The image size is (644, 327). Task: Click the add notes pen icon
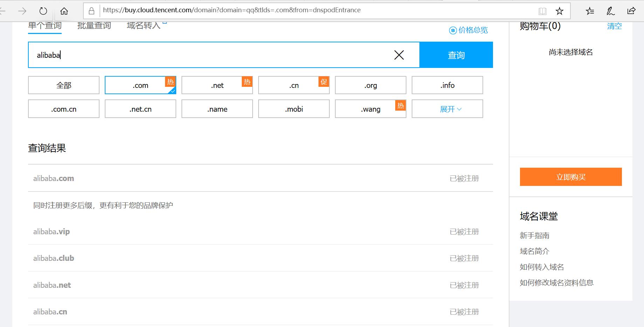point(611,11)
